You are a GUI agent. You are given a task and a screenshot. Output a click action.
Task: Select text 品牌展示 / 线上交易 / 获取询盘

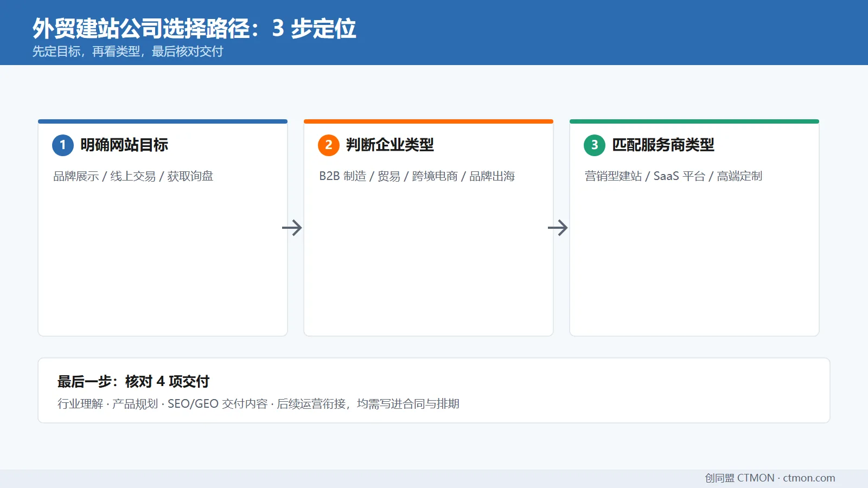[133, 176]
